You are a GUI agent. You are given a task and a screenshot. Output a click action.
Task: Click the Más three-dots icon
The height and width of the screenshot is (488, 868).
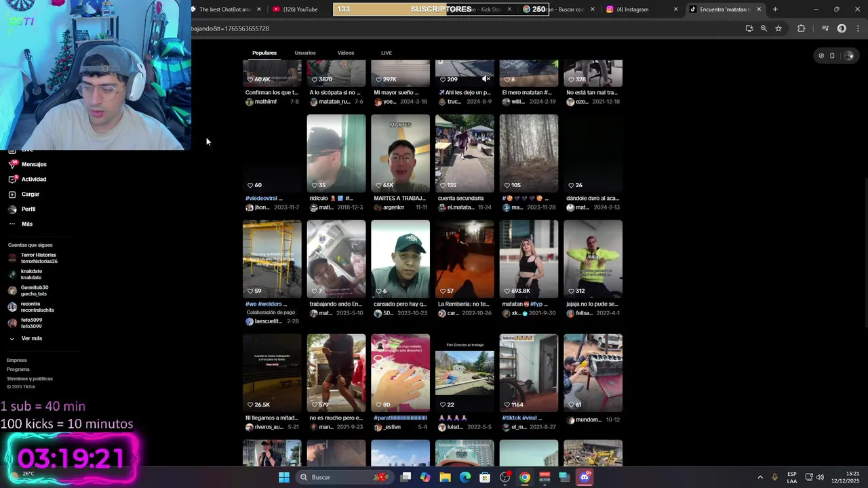pyautogui.click(x=12, y=224)
